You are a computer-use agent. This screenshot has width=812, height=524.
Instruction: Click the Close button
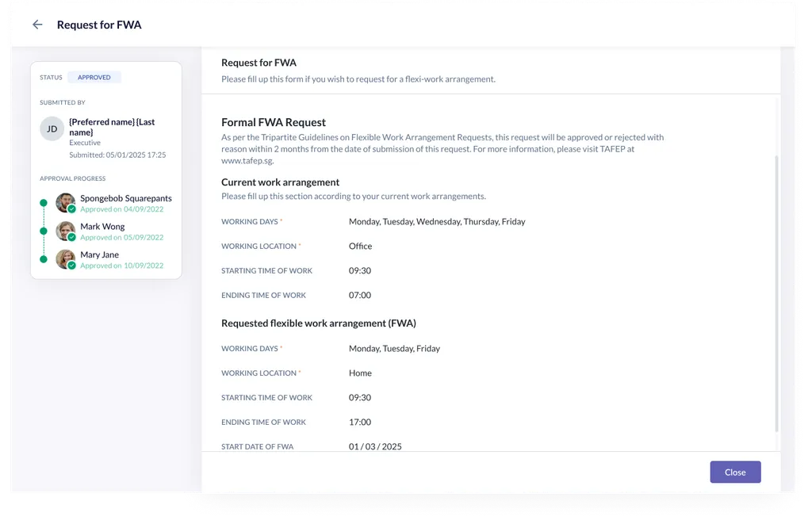735,472
